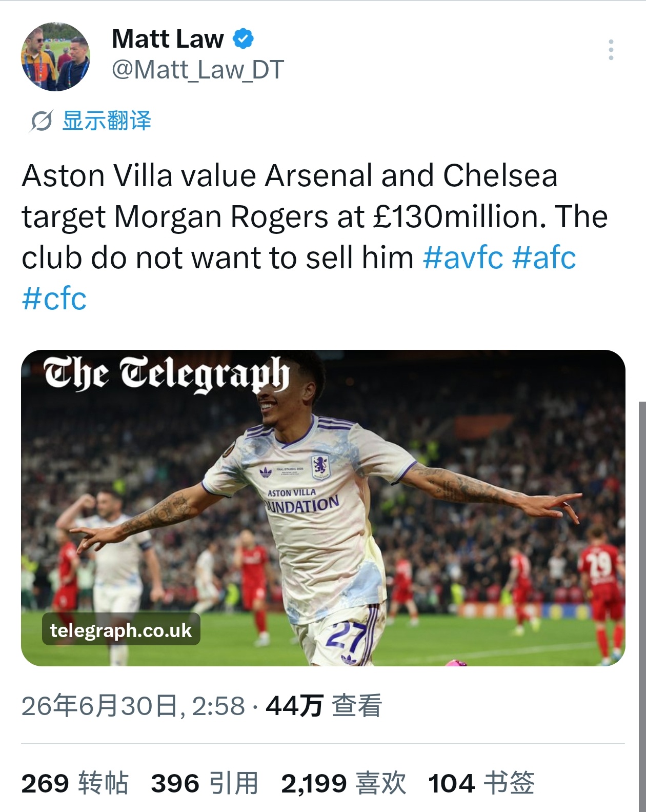The image size is (646, 812).
Task: Open the #cfc hashtag
Action: pos(54,299)
